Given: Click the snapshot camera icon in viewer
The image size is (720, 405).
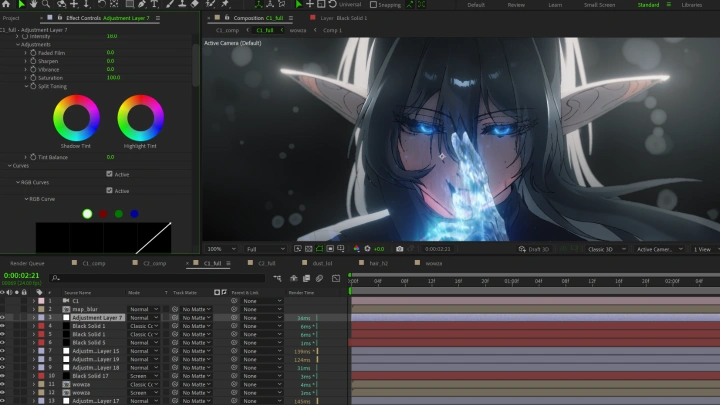Looking at the screenshot, I should pyautogui.click(x=399, y=249).
